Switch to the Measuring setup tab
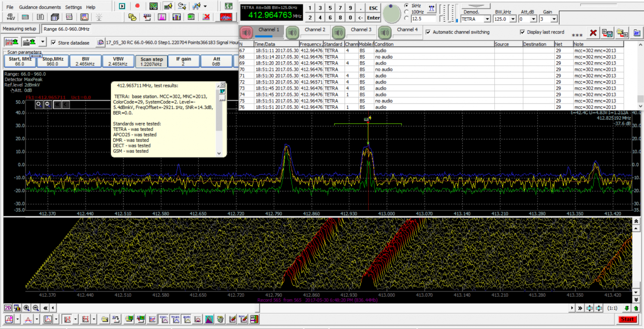The height and width of the screenshot is (329, 644). [x=19, y=29]
